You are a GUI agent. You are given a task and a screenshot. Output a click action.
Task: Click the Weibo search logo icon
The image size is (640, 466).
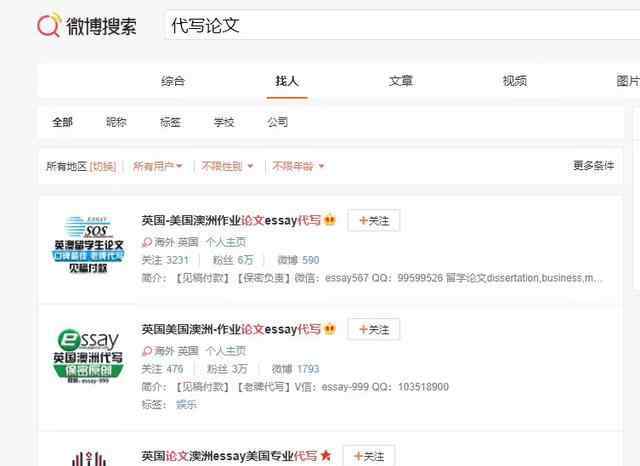[49, 24]
